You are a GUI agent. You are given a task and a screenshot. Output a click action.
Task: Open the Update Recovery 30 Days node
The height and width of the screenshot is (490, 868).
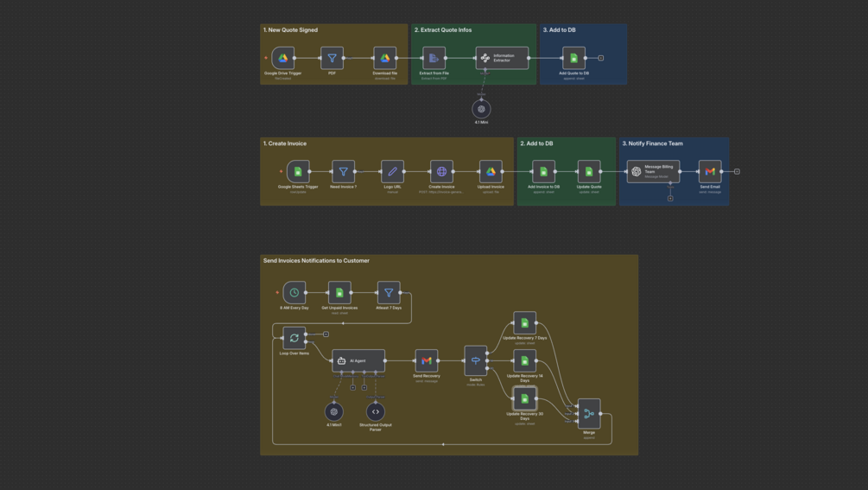click(525, 398)
